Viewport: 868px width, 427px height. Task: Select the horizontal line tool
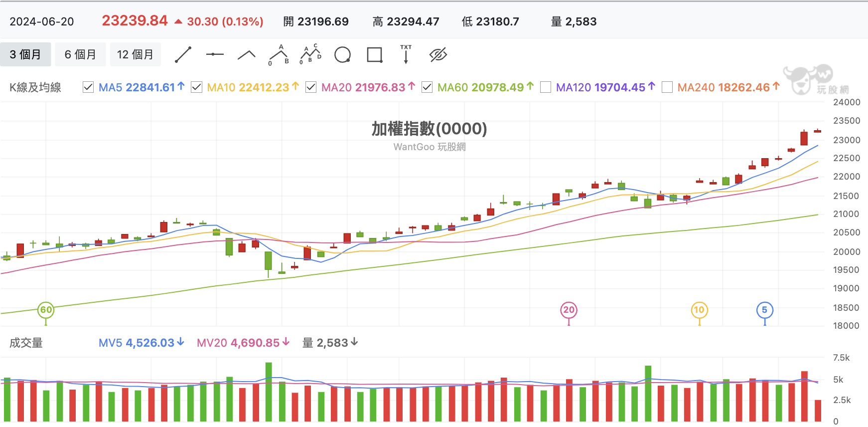tap(215, 54)
